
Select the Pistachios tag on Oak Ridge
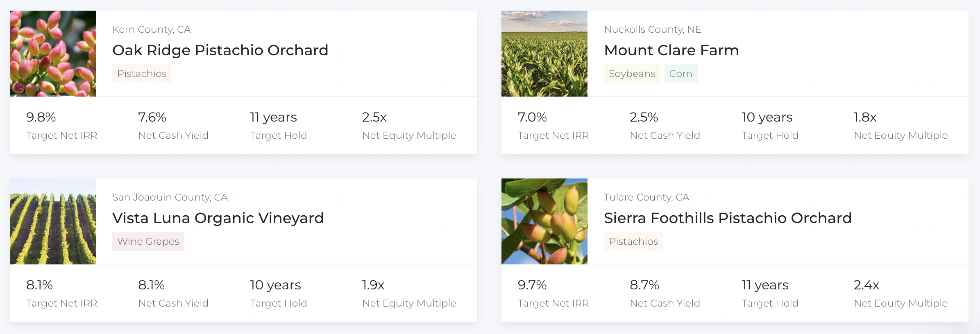pos(141,74)
